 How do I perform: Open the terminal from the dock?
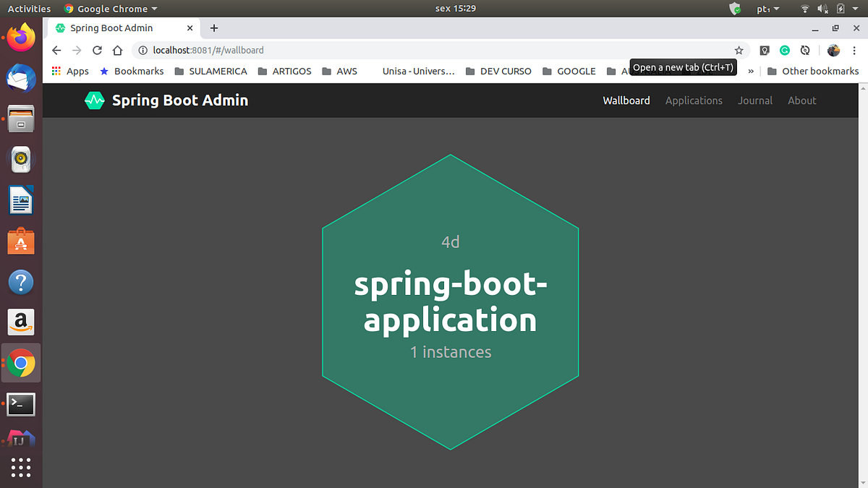[x=20, y=404]
